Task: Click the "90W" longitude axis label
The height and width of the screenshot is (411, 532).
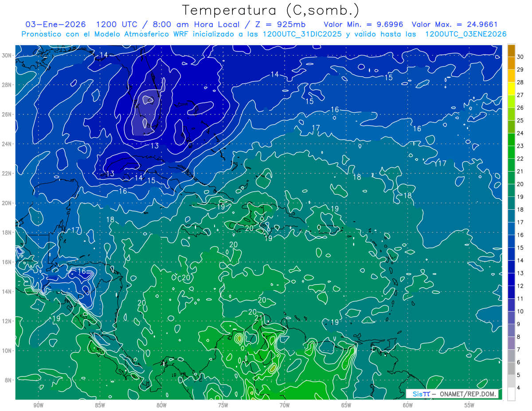Action: coord(38,405)
